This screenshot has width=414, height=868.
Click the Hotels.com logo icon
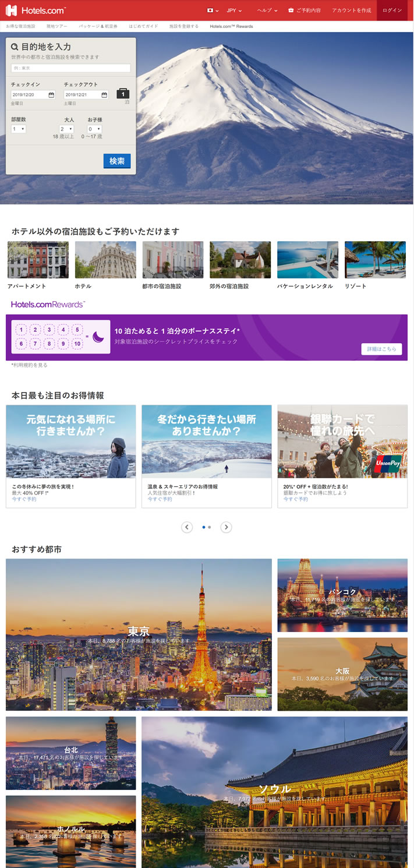coord(11,10)
